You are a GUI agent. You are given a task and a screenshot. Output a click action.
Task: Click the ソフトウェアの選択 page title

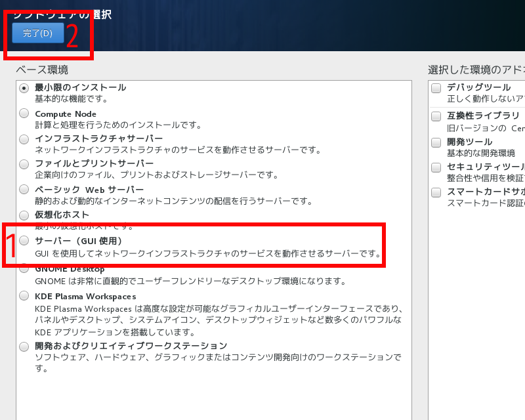[x=62, y=14]
